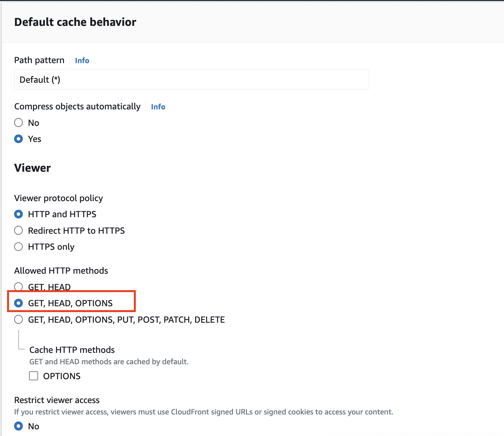
Task: Allow all methods including PUT, POST, PATCH, DELETE
Action: 18,320
